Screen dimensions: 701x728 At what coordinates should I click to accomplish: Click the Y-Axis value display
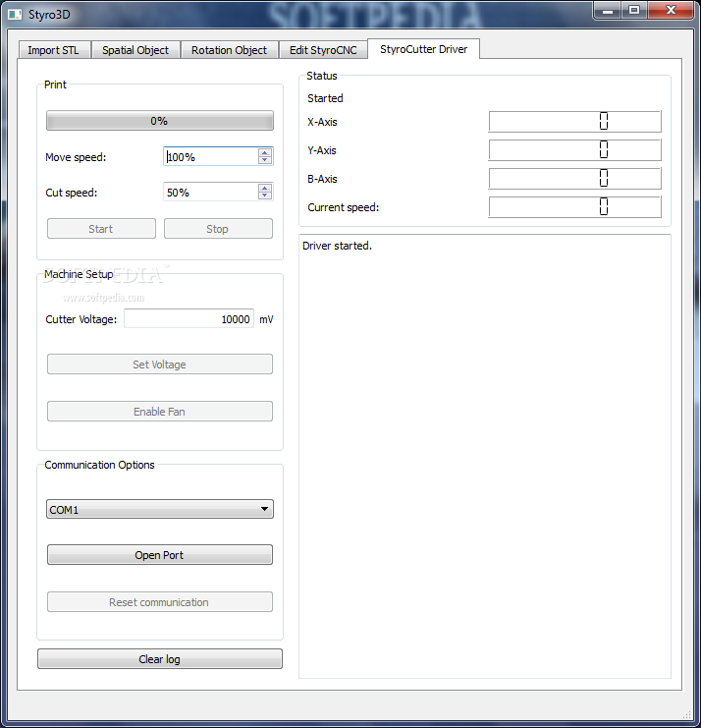click(574, 150)
